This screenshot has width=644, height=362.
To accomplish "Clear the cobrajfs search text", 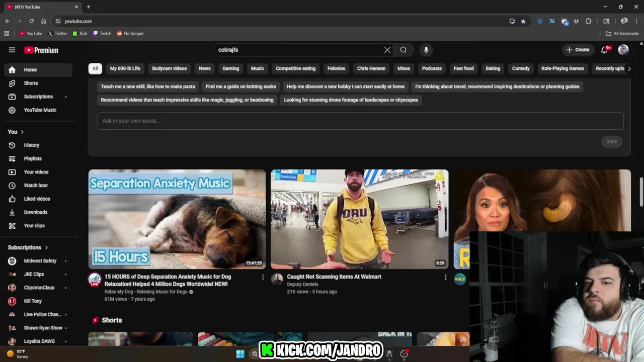I will pyautogui.click(x=387, y=50).
